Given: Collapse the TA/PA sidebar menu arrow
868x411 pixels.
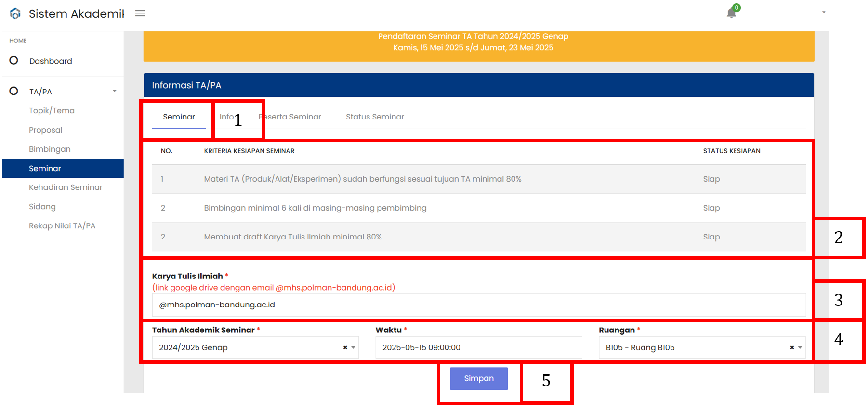Looking at the screenshot, I should 115,91.
